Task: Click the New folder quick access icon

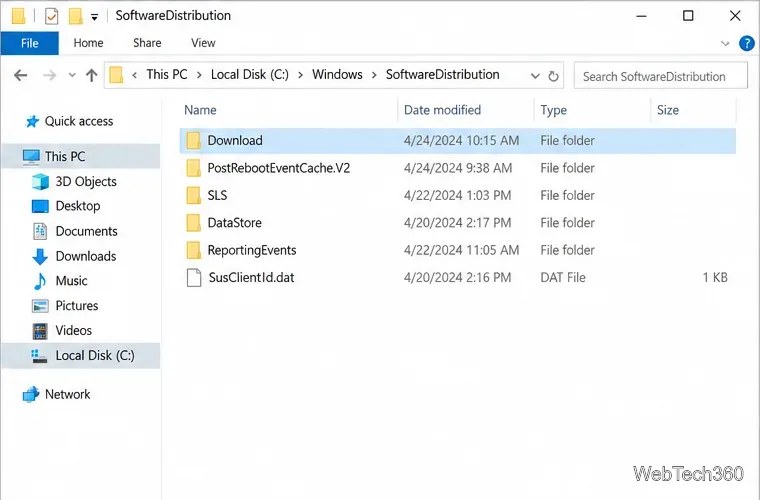Action: [x=76, y=16]
